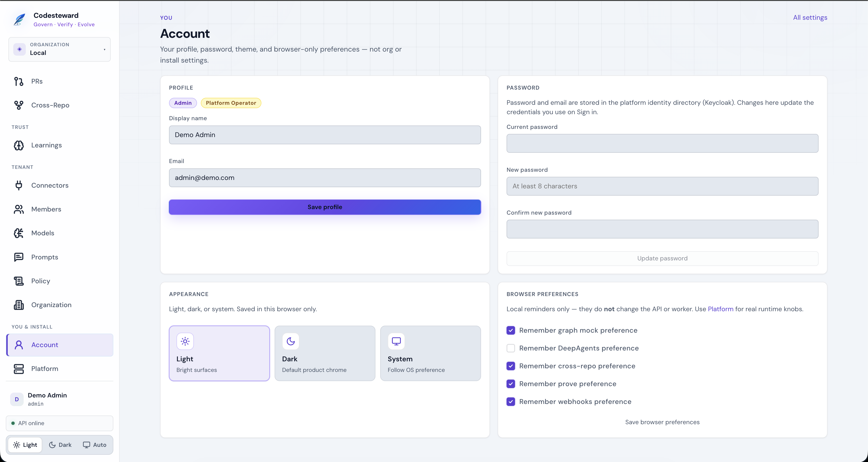Focus the New password field
Viewport: 868px width, 462px height.
tap(662, 186)
